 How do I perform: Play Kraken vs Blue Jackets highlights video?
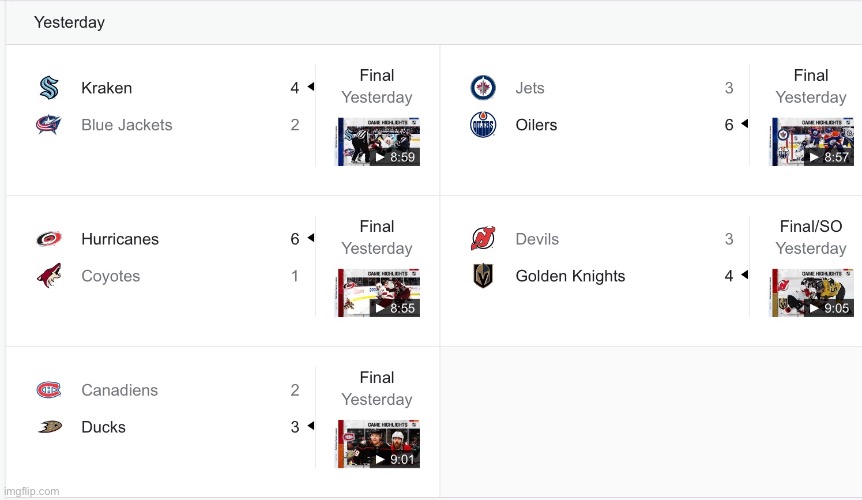(377, 141)
